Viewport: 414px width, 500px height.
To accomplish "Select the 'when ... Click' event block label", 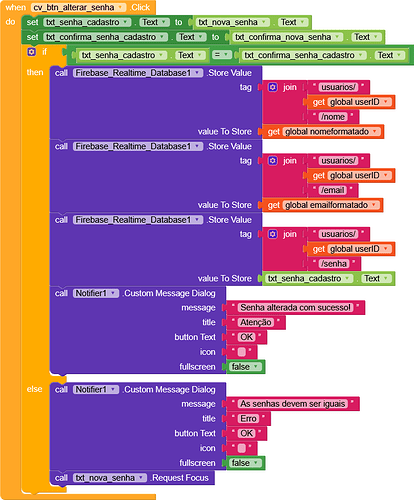I will coord(15,7).
